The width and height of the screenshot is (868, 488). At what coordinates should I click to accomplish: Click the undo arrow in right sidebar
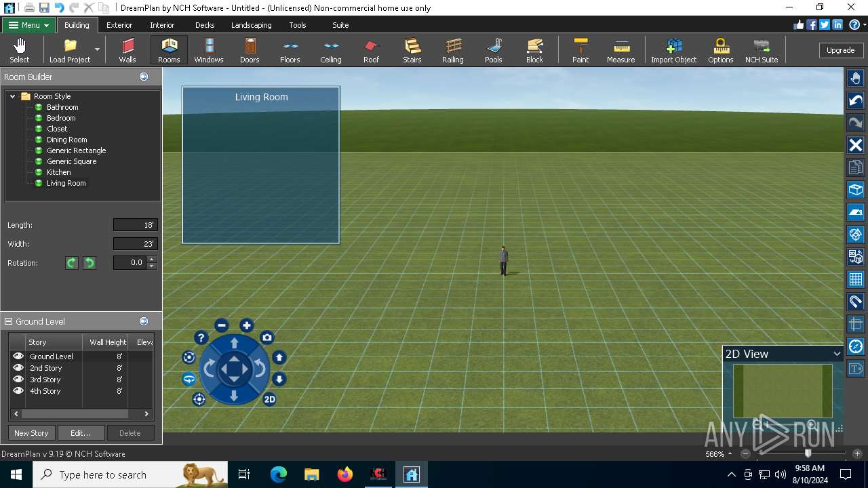856,100
